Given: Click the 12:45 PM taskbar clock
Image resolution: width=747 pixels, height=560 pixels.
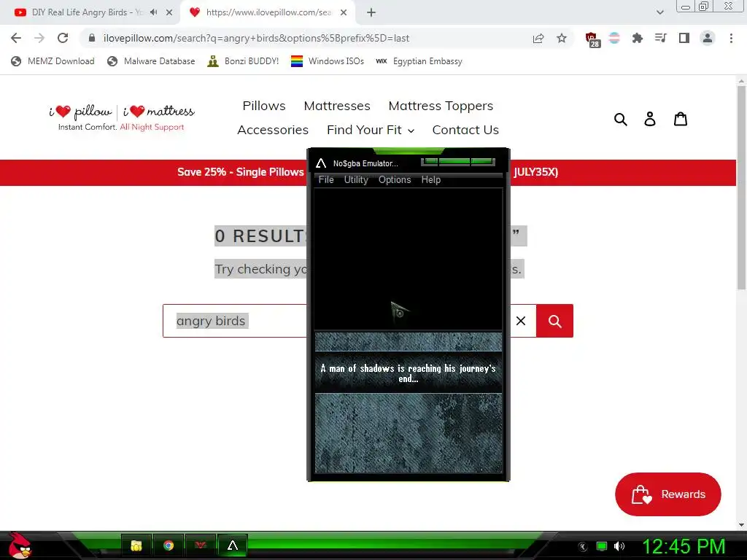Looking at the screenshot, I should pyautogui.click(x=684, y=546).
